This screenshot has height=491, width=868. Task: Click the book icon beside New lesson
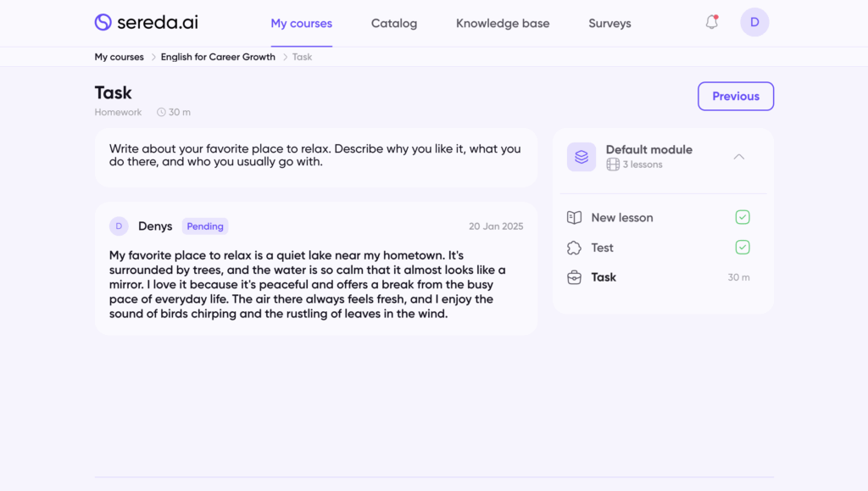pyautogui.click(x=574, y=218)
